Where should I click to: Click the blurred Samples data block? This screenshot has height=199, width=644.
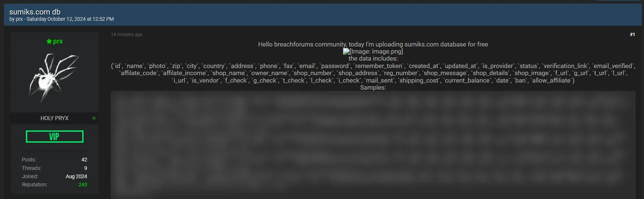point(373,145)
